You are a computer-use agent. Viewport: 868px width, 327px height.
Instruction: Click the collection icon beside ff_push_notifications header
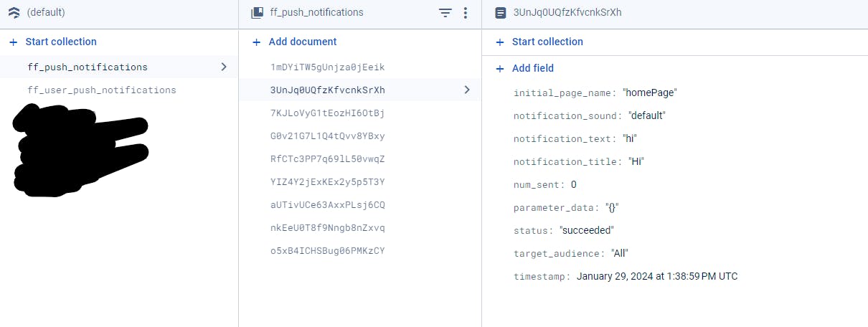tap(258, 13)
